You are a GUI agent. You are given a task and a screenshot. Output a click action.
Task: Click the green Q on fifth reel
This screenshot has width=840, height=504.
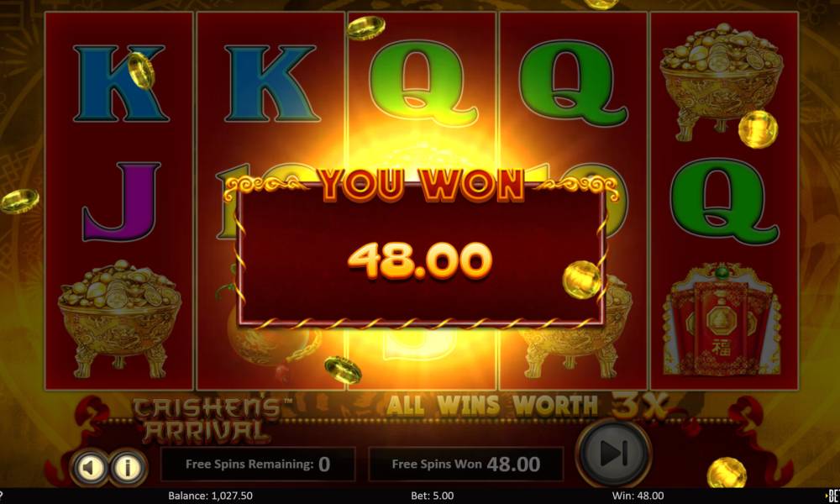point(724,202)
